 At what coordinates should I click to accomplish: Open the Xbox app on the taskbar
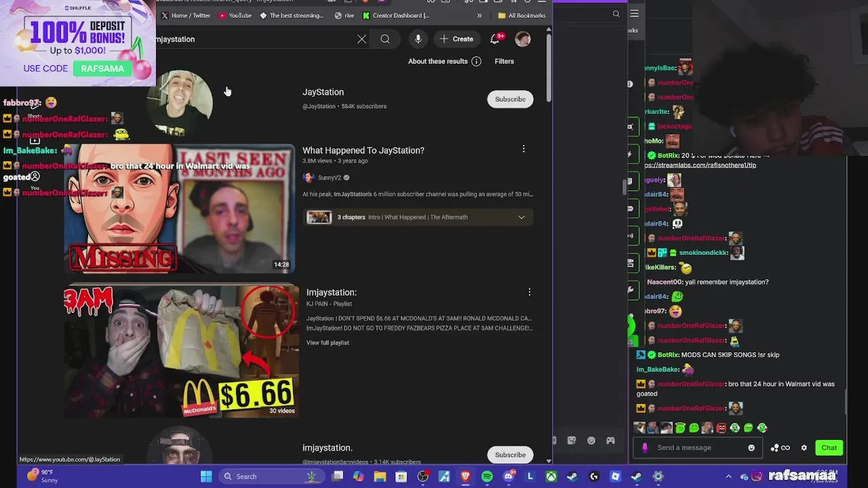click(551, 476)
